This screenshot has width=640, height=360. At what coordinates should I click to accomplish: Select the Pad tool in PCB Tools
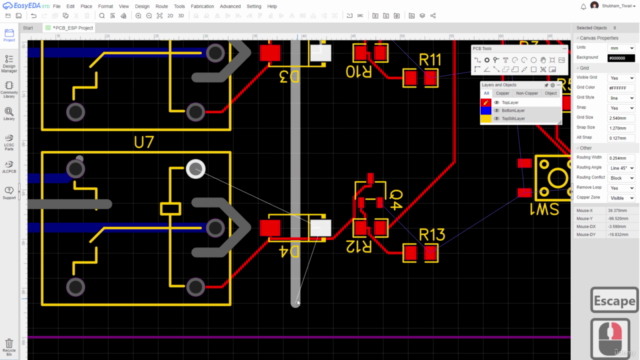(x=487, y=60)
